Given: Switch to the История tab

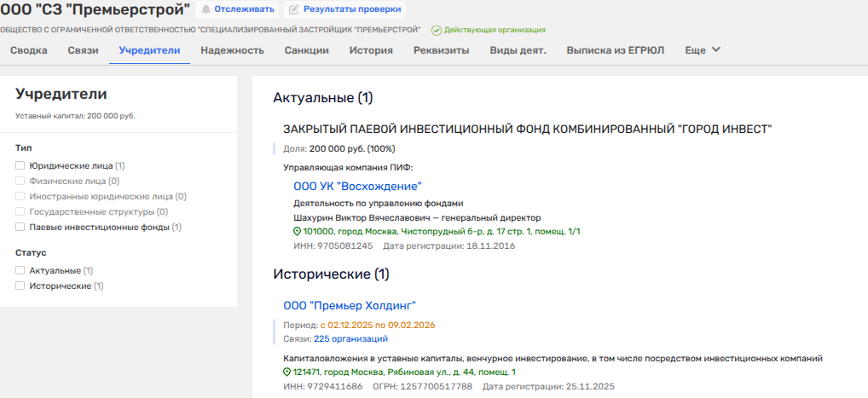Looking at the screenshot, I should [371, 50].
